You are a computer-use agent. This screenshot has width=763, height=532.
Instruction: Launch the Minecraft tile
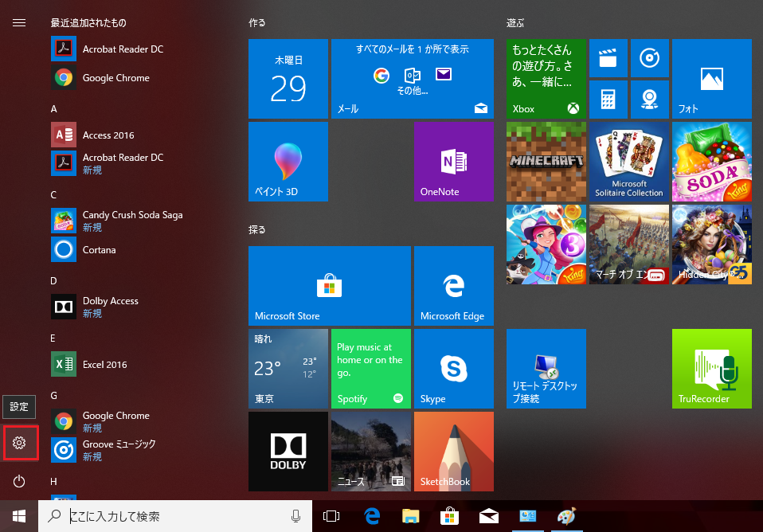pos(546,162)
